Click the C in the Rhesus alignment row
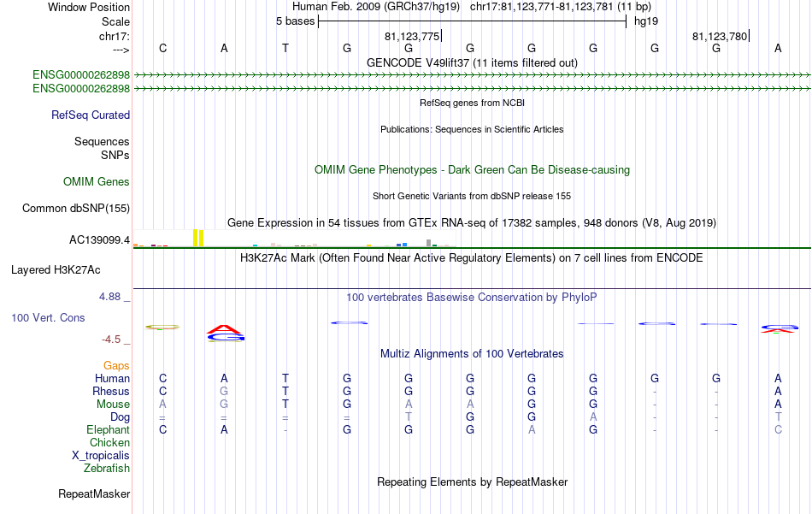Image resolution: width=812 pixels, height=514 pixels. click(162, 391)
